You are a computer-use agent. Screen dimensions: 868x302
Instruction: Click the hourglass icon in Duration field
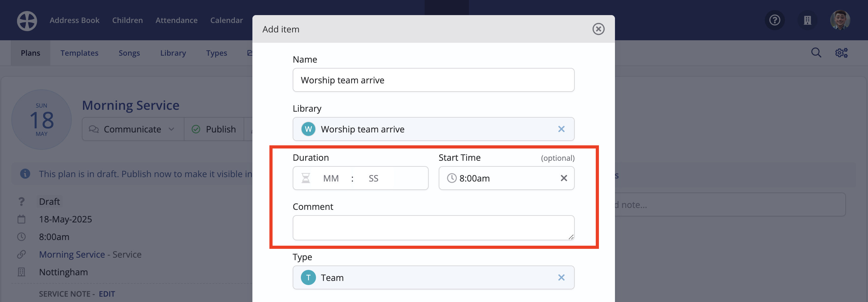[x=306, y=178]
